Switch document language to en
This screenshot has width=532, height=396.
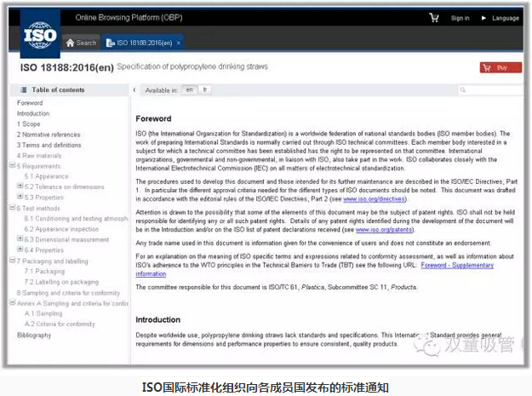189,89
